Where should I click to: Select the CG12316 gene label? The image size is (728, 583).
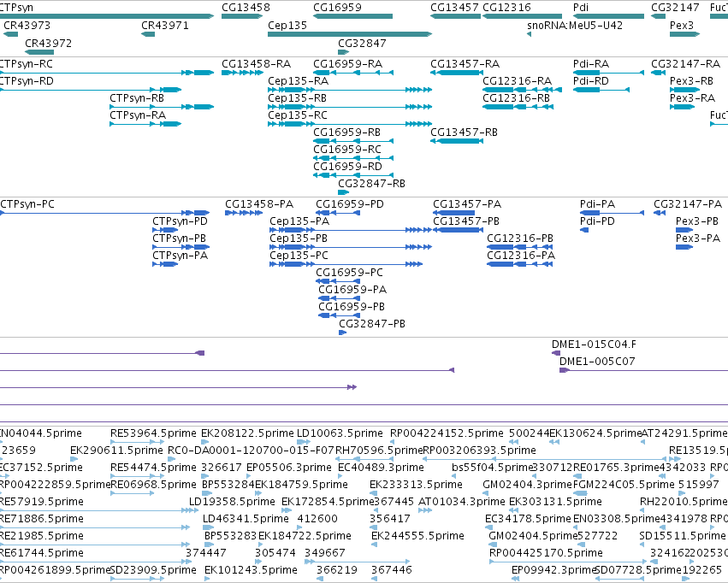[507, 8]
